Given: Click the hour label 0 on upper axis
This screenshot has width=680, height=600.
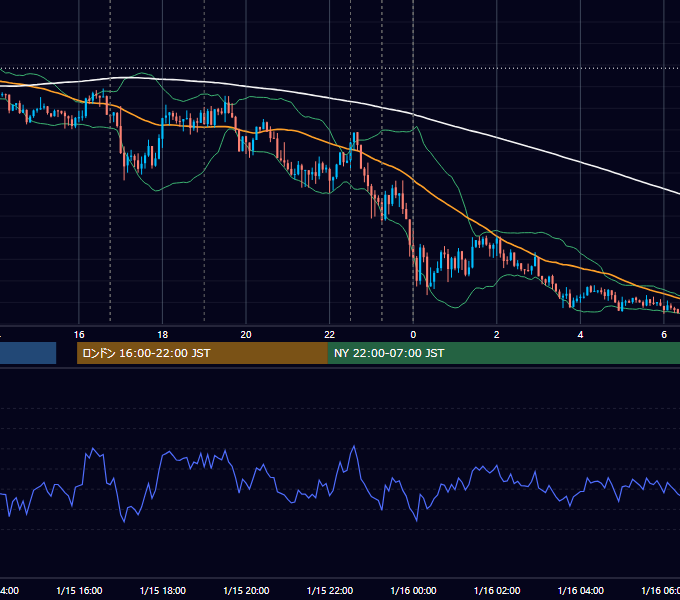Looking at the screenshot, I should [x=413, y=335].
